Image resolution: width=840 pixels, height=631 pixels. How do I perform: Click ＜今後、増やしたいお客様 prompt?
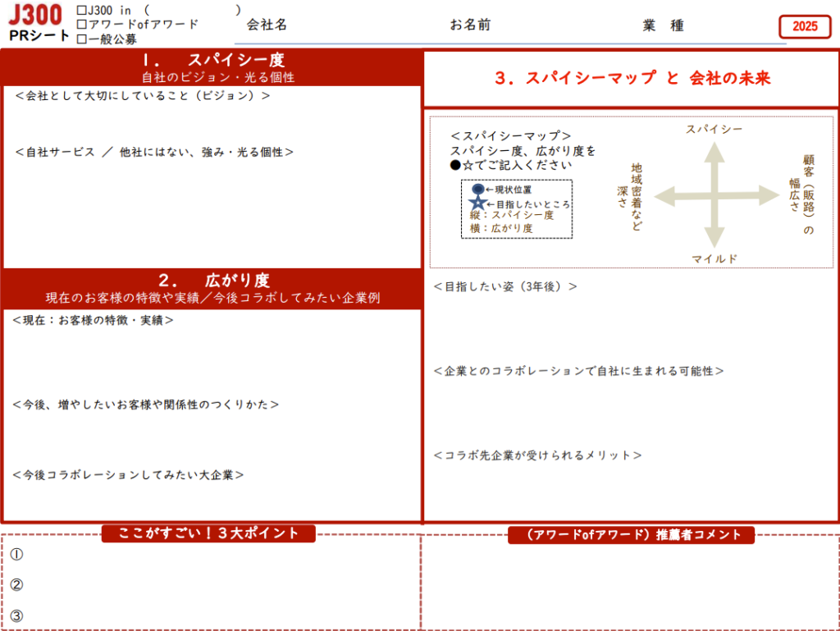(x=146, y=405)
